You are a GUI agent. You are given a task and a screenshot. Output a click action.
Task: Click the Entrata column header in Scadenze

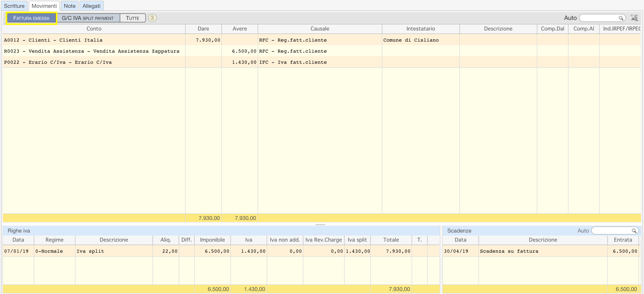(x=623, y=240)
